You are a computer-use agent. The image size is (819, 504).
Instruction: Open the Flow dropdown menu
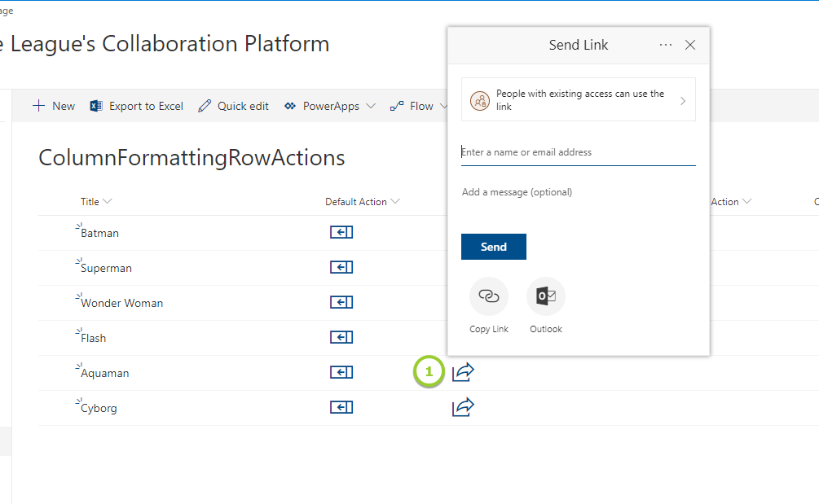tap(419, 106)
